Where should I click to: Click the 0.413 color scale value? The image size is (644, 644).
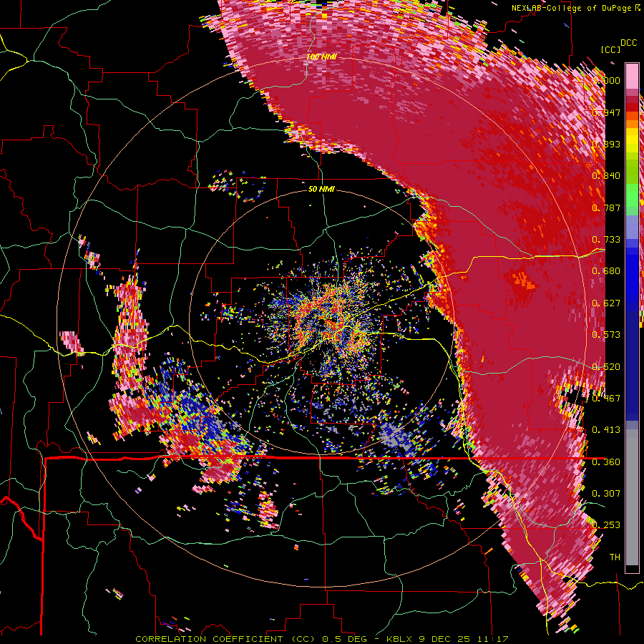(x=606, y=430)
